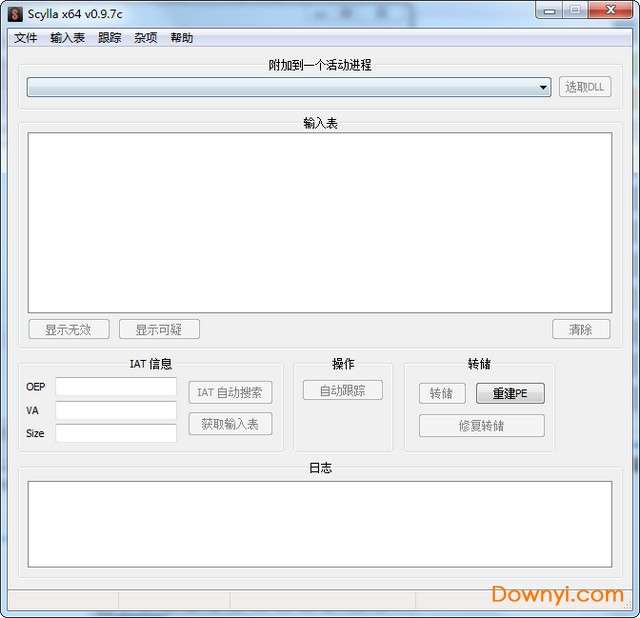The height and width of the screenshot is (618, 640).
Task: Focus the Size input field
Action: (116, 433)
